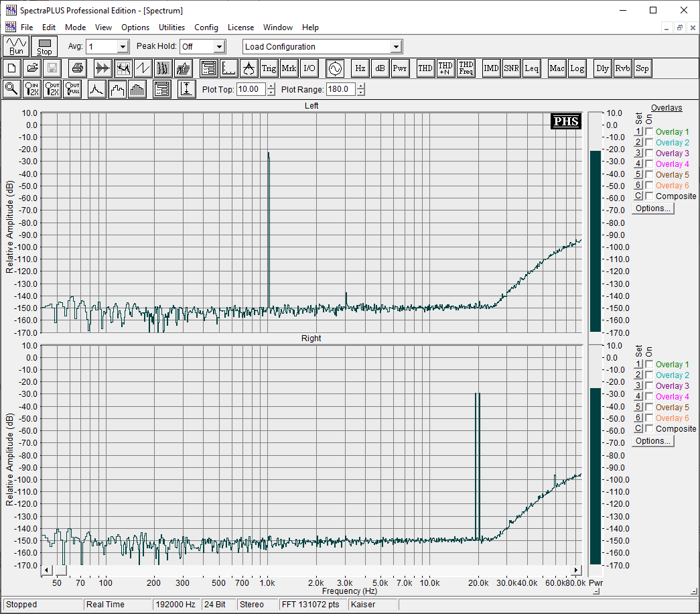Open the Config menu
Image resolution: width=700 pixels, height=614 pixels.
(206, 27)
